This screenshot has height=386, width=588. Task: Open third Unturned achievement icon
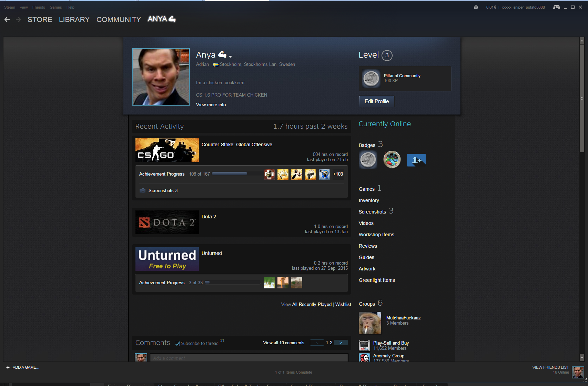coord(297,283)
